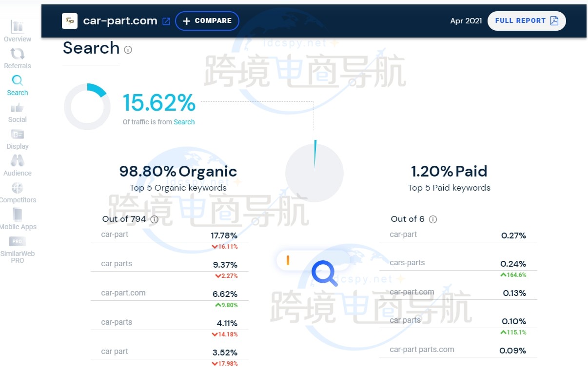Expand the COMPARE option
Image resolution: width=588 pixels, height=373 pixels.
click(207, 20)
